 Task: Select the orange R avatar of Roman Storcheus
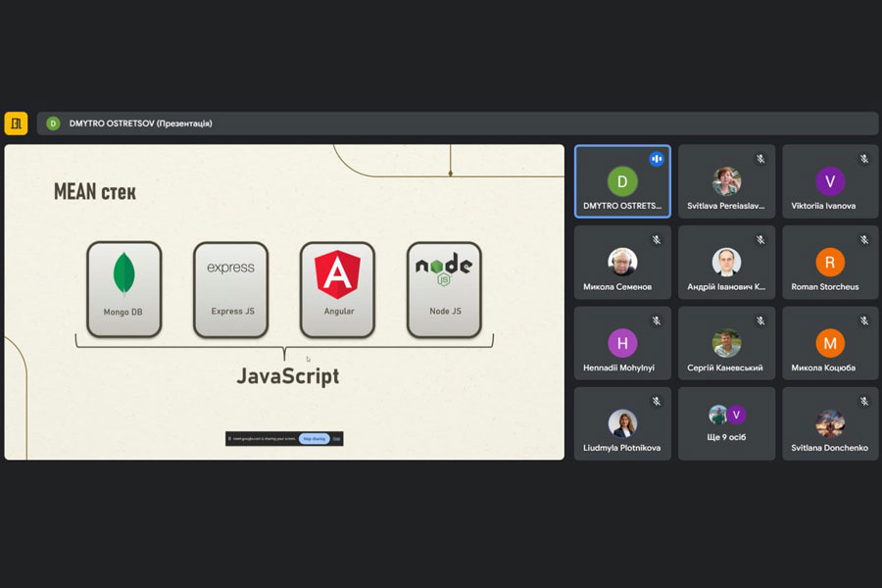[x=830, y=262]
